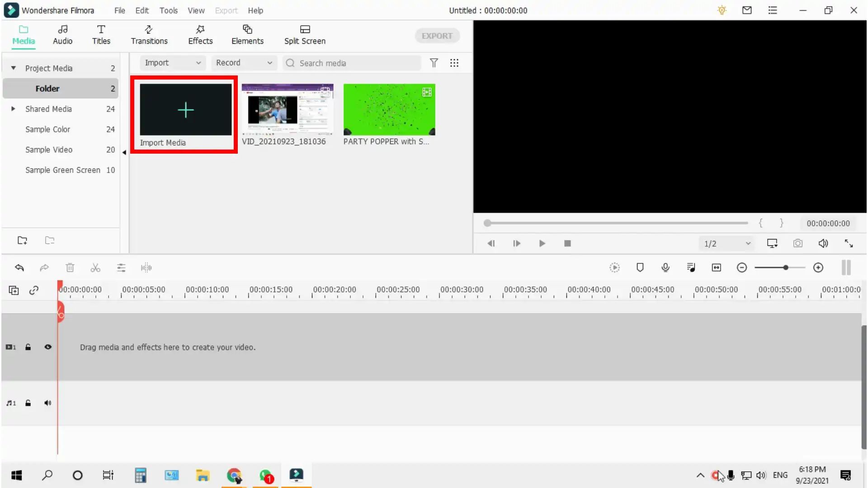868x488 pixels.
Task: Click the grid view icon
Action: tap(454, 63)
